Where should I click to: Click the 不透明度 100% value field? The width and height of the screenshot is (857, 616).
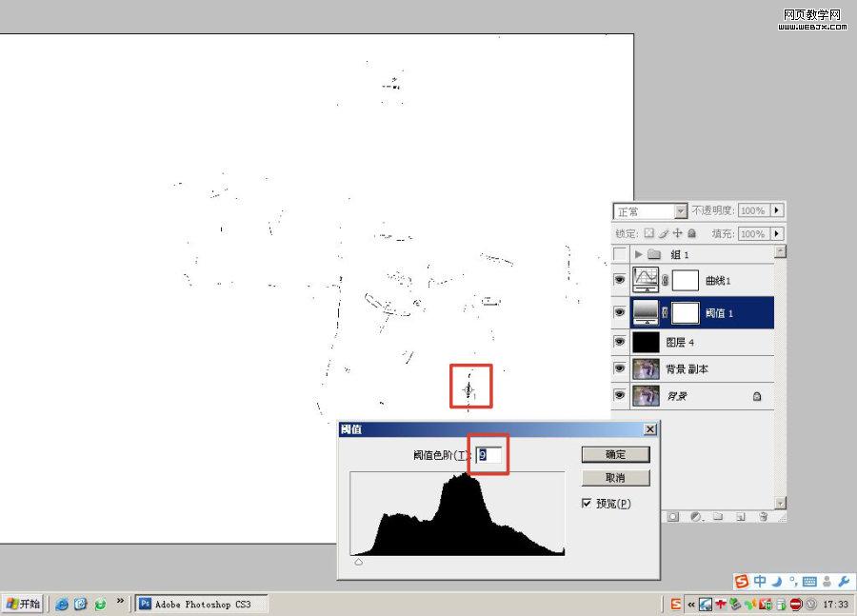pyautogui.click(x=754, y=210)
